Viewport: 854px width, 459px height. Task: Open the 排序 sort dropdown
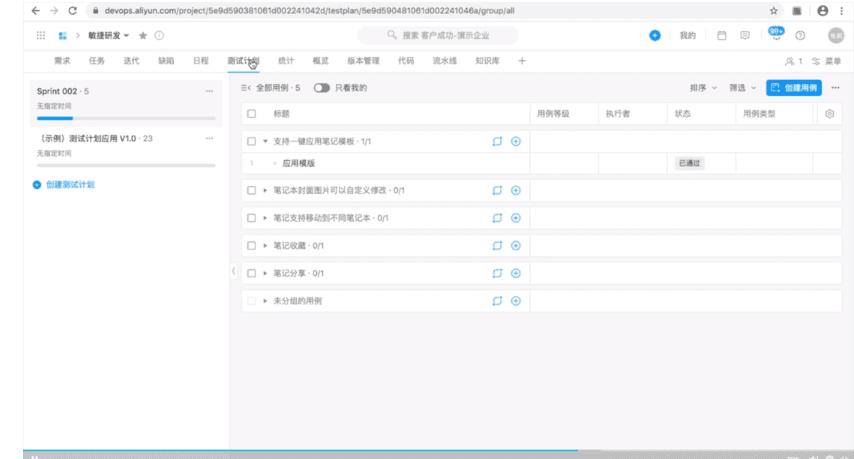tap(703, 88)
